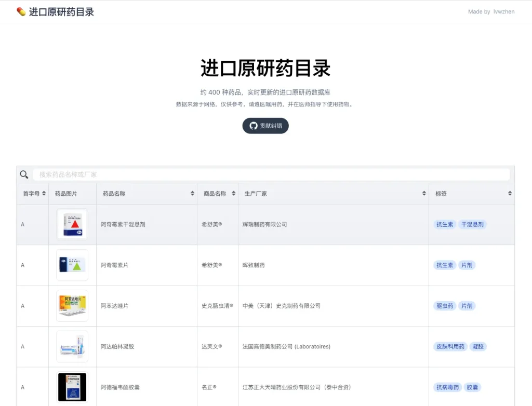This screenshot has height=406, width=532.
Task: Click the 抗病毒药 tag
Action: pyautogui.click(x=447, y=387)
